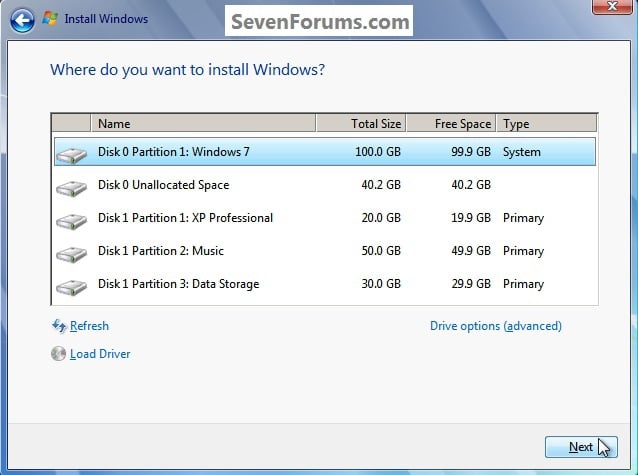Screen dimensions: 638x475
Task: Click the 29.9 GB free space cell
Action: [471, 284]
